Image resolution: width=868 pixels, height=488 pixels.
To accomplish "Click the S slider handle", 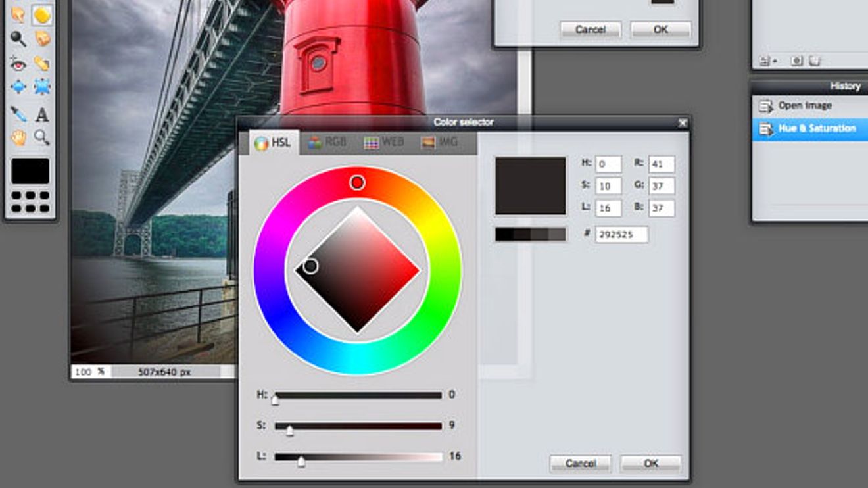I will (x=289, y=430).
